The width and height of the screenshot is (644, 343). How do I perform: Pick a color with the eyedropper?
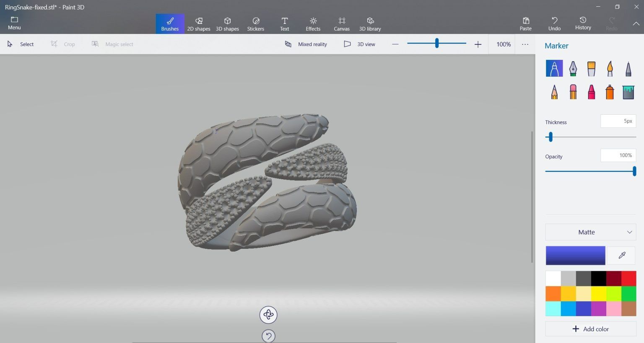(x=621, y=255)
